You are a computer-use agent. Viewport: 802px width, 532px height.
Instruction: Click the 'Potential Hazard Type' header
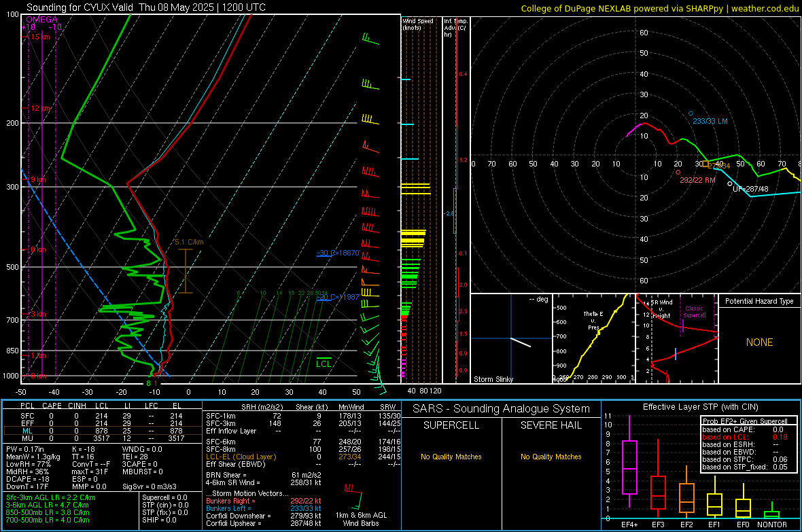pyautogui.click(x=759, y=301)
